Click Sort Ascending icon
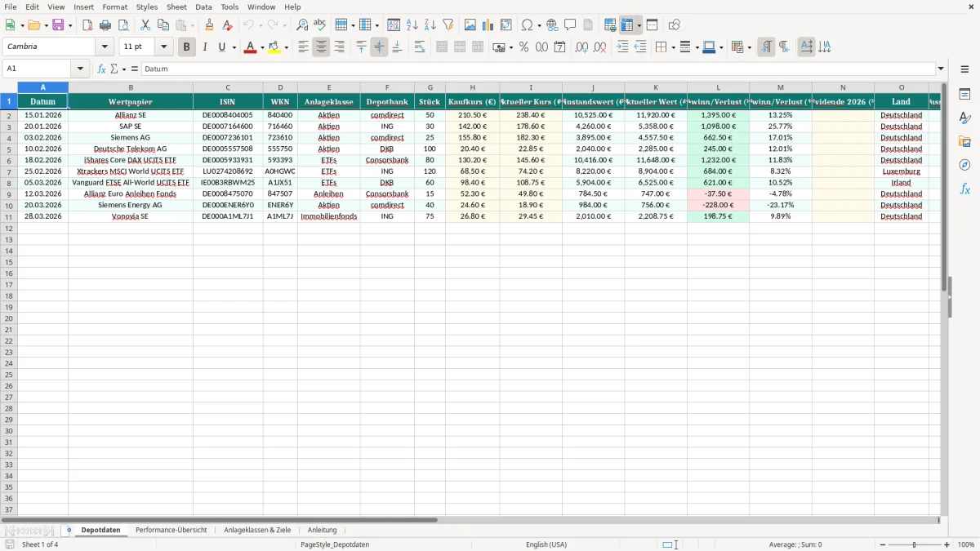 412,25
